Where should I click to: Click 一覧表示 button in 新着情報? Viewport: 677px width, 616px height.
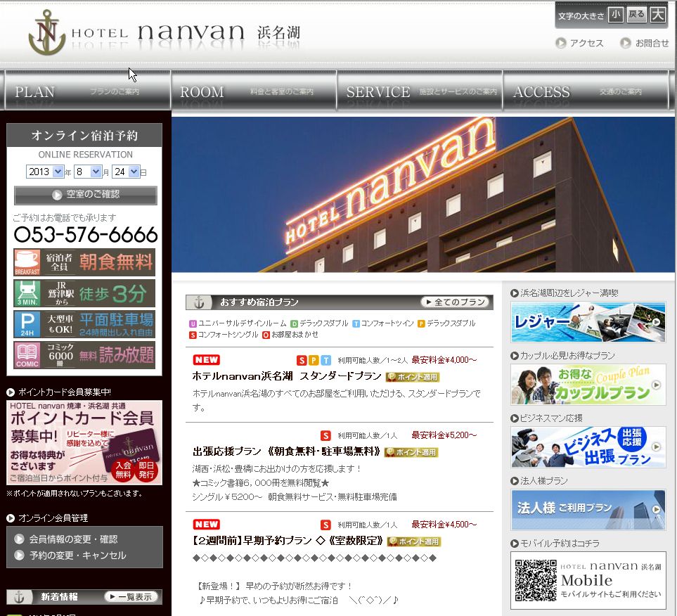pyautogui.click(x=131, y=596)
